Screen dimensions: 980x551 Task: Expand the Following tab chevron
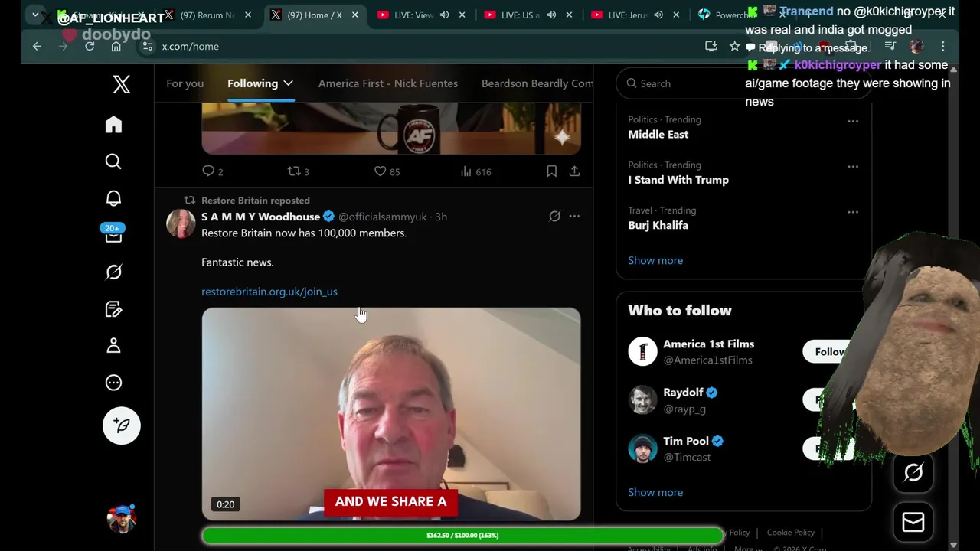288,83
